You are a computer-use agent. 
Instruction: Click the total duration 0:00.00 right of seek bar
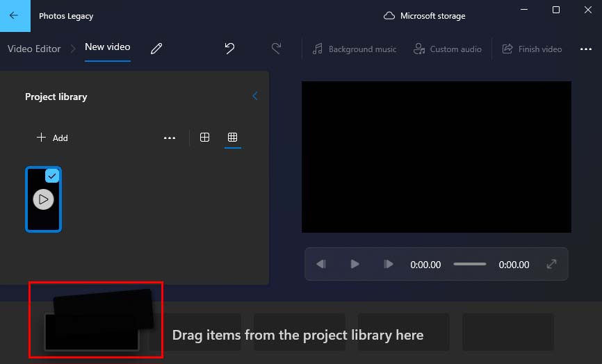514,265
